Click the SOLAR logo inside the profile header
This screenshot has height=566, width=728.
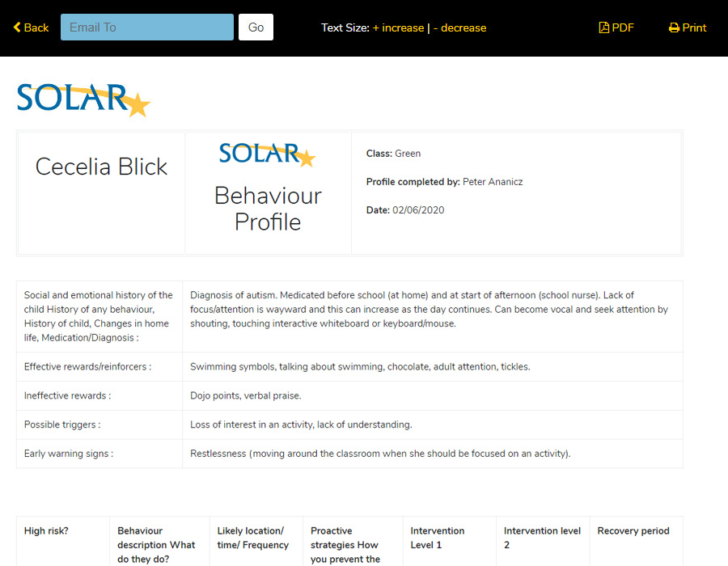coord(267,154)
